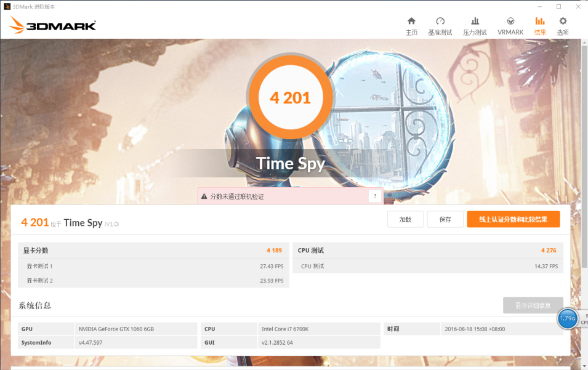Image resolution: width=588 pixels, height=370 pixels.
Task: Click the 显示详细信息 (show details) button
Action: click(x=533, y=305)
